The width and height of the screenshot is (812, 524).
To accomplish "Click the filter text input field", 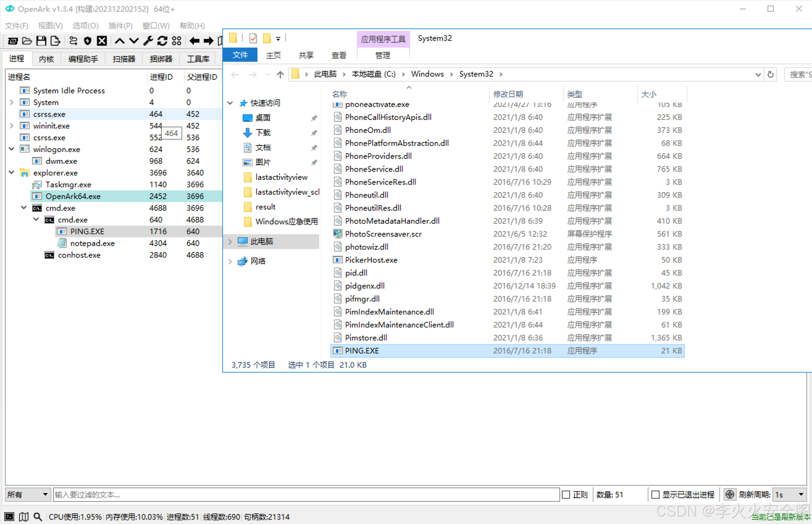I will (x=306, y=494).
